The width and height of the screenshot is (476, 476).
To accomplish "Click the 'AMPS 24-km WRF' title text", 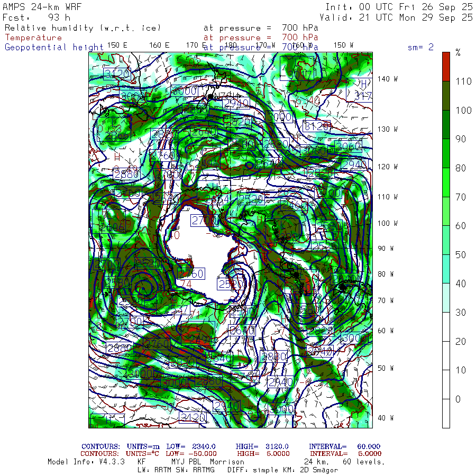I will click(42, 7).
